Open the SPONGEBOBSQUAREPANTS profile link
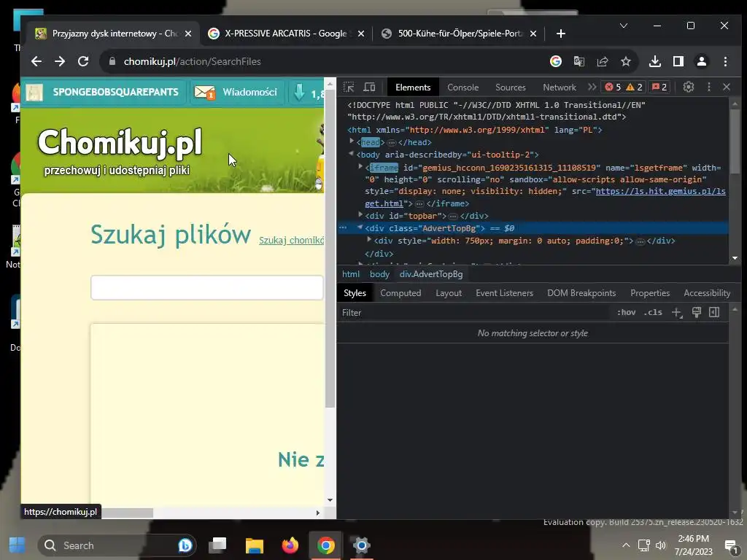This screenshot has width=747, height=560. tap(116, 92)
